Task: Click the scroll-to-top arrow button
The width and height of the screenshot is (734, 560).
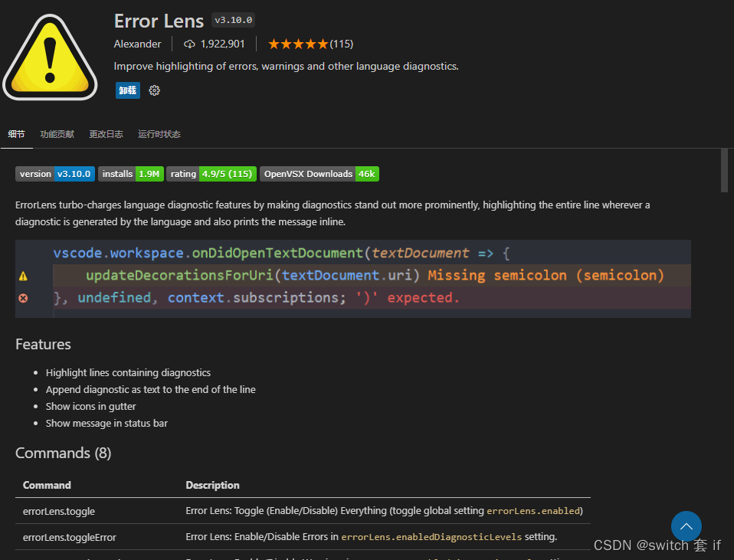Action: click(x=686, y=526)
